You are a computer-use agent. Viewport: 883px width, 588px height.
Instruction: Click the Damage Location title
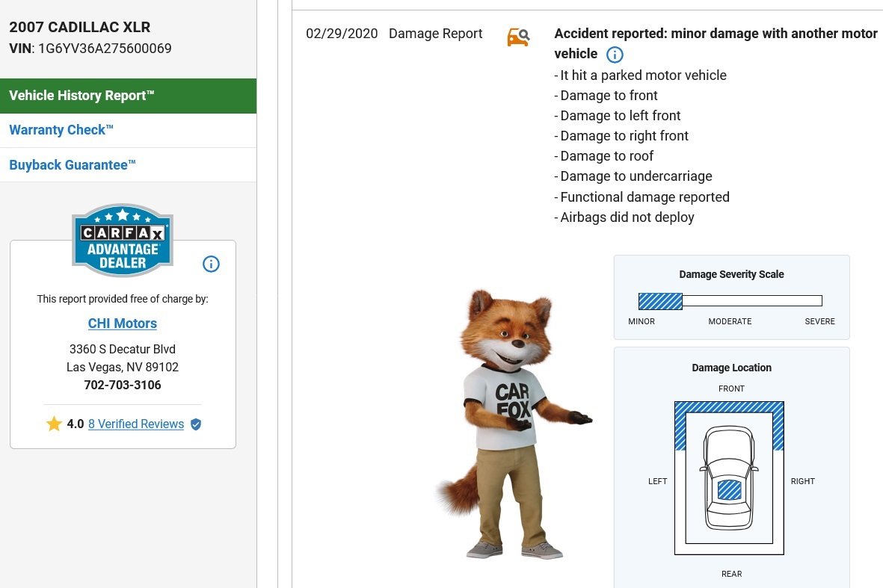[731, 368]
